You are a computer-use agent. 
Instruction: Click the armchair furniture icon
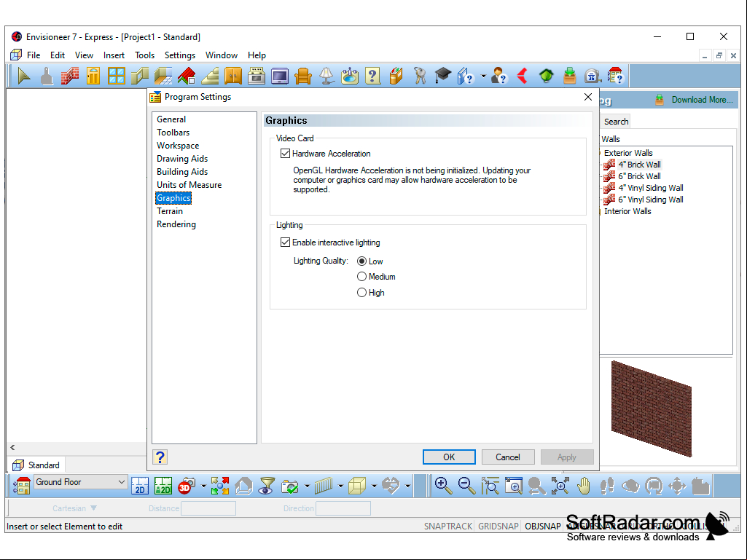(303, 76)
